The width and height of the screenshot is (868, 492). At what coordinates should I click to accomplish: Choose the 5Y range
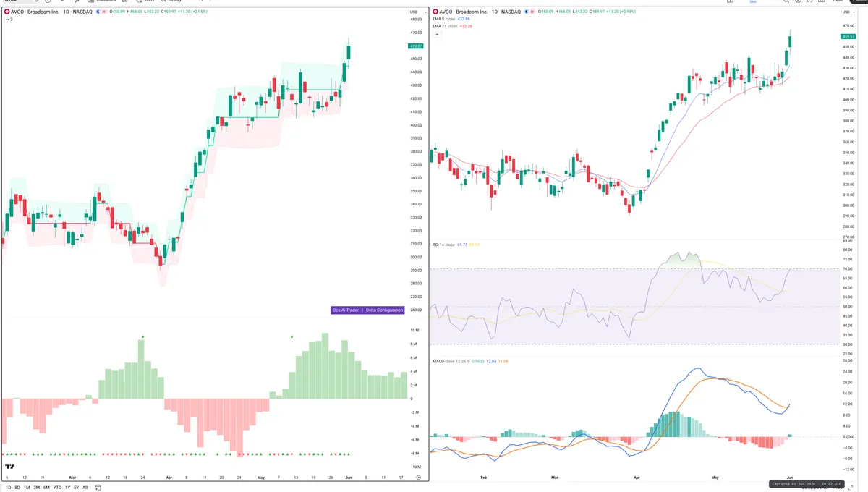tap(77, 488)
